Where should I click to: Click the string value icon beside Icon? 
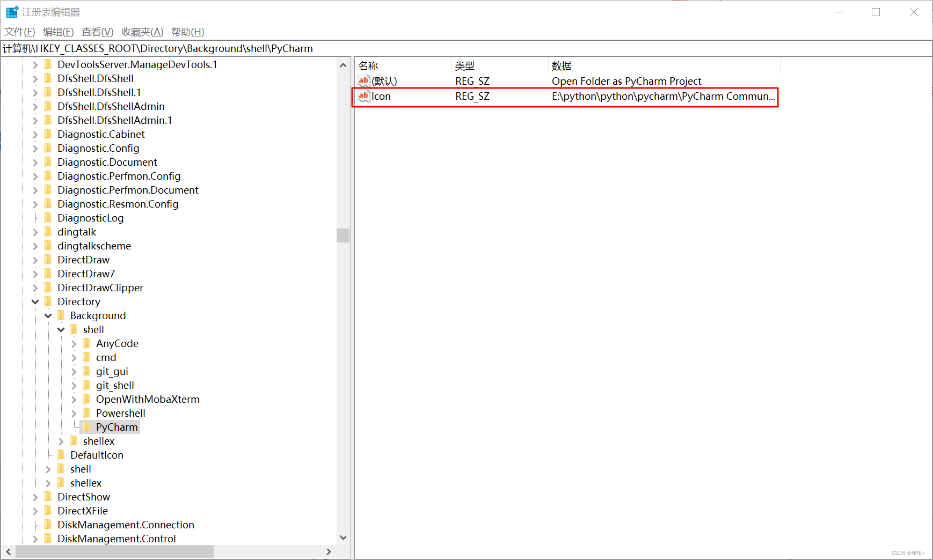(364, 96)
